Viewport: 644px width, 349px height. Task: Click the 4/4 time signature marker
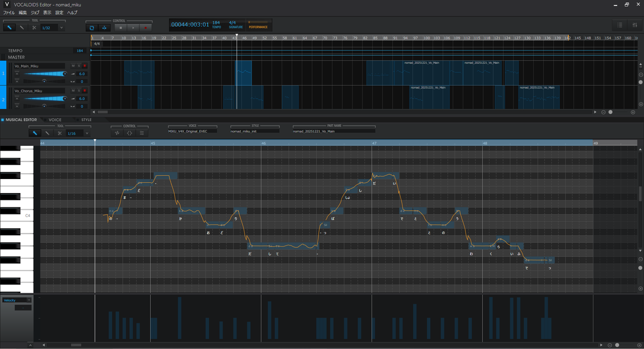click(x=97, y=43)
